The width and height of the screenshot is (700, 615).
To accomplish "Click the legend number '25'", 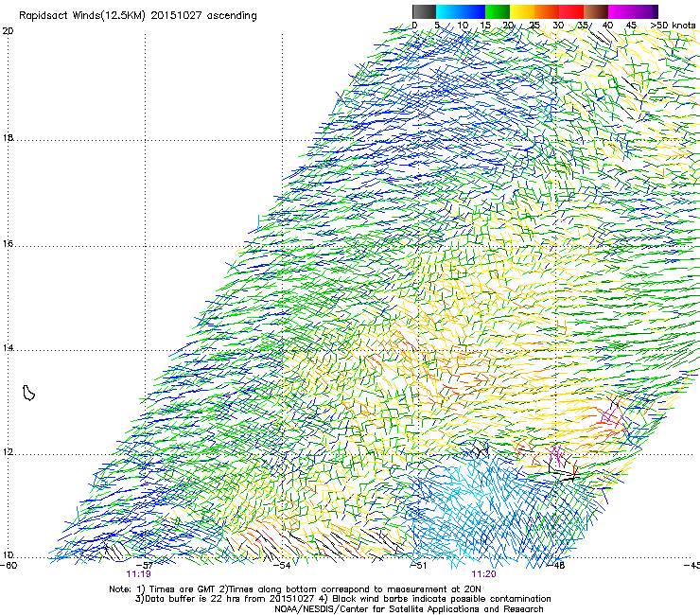I will (534, 26).
